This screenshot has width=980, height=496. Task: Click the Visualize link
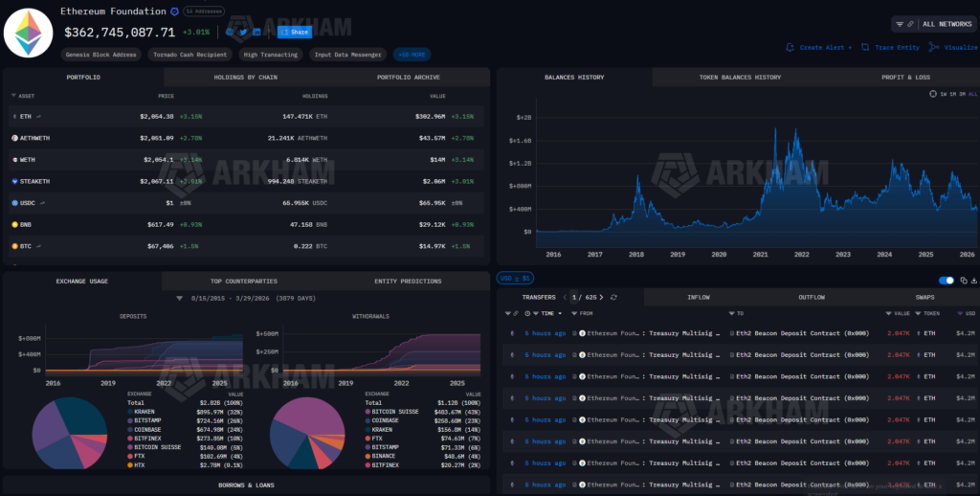pyautogui.click(x=961, y=48)
